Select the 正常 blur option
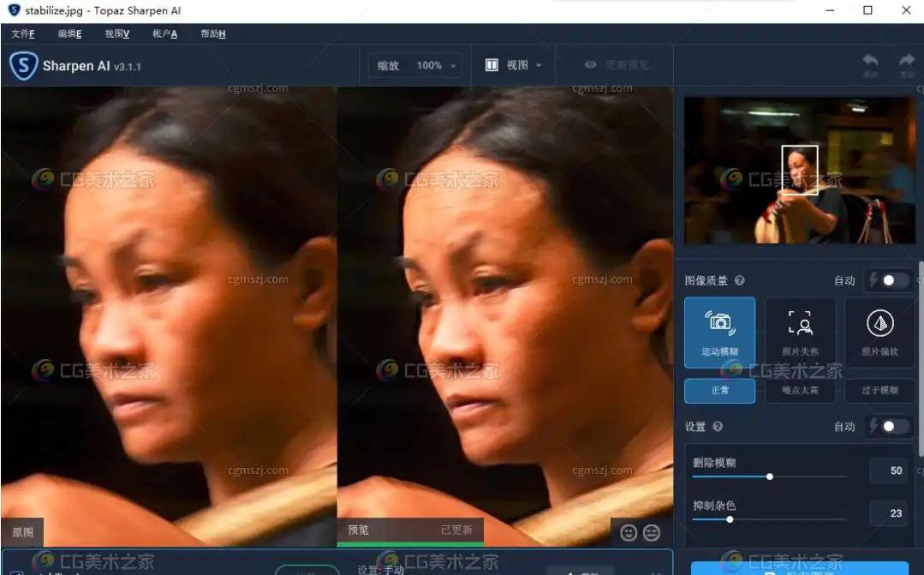The image size is (924, 575). (x=719, y=390)
